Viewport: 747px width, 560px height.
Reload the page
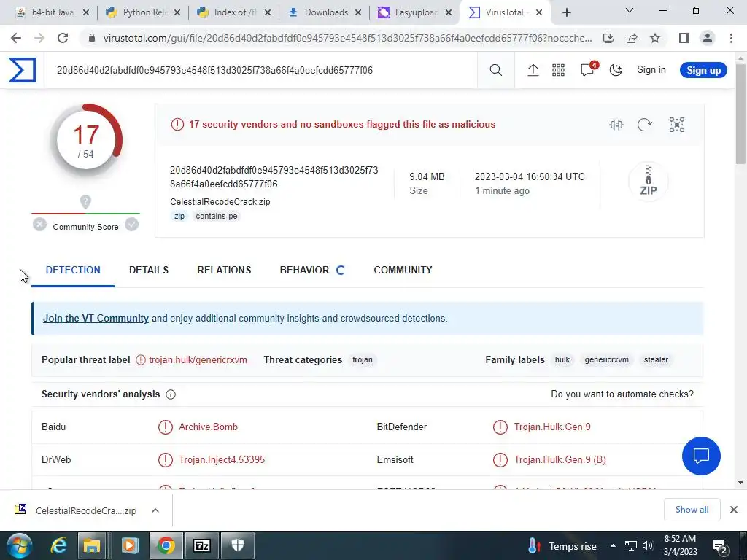point(63,38)
